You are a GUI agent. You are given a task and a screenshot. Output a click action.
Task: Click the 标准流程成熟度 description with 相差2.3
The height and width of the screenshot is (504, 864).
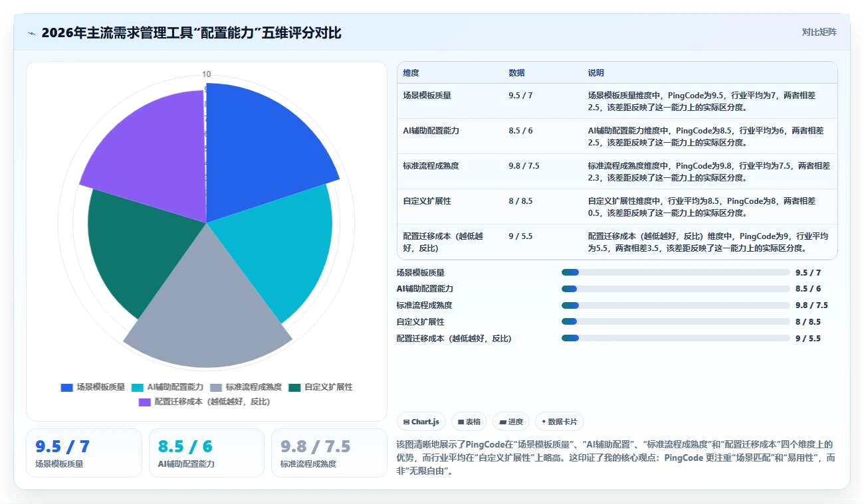tap(709, 171)
